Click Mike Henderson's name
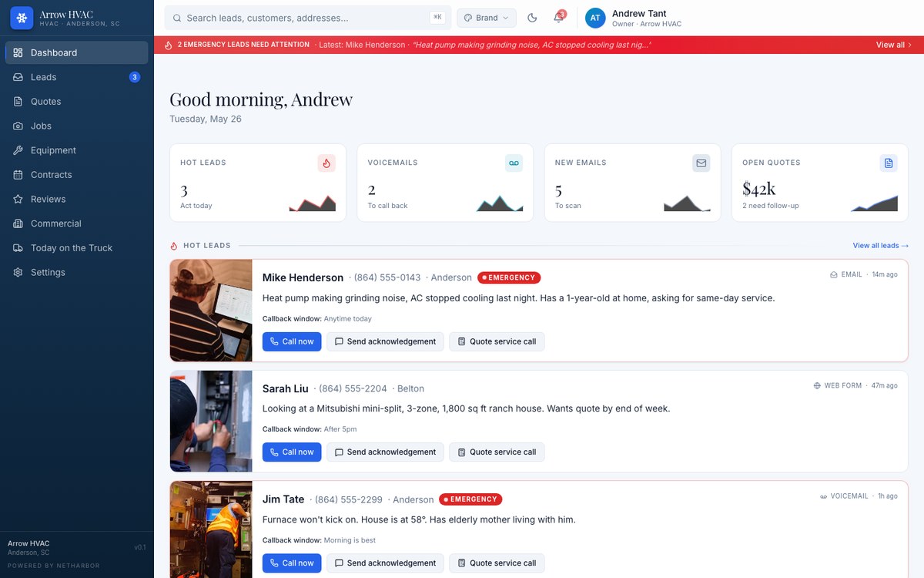 coord(303,277)
